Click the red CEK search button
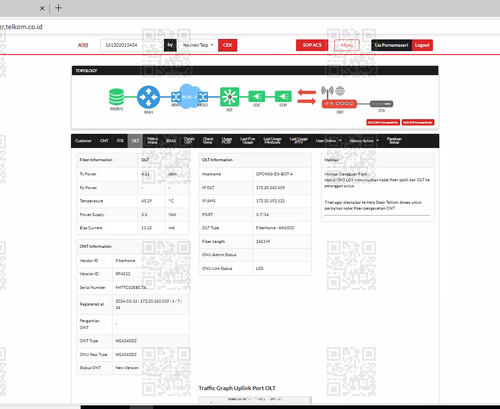The height and width of the screenshot is (409, 500). [x=227, y=45]
